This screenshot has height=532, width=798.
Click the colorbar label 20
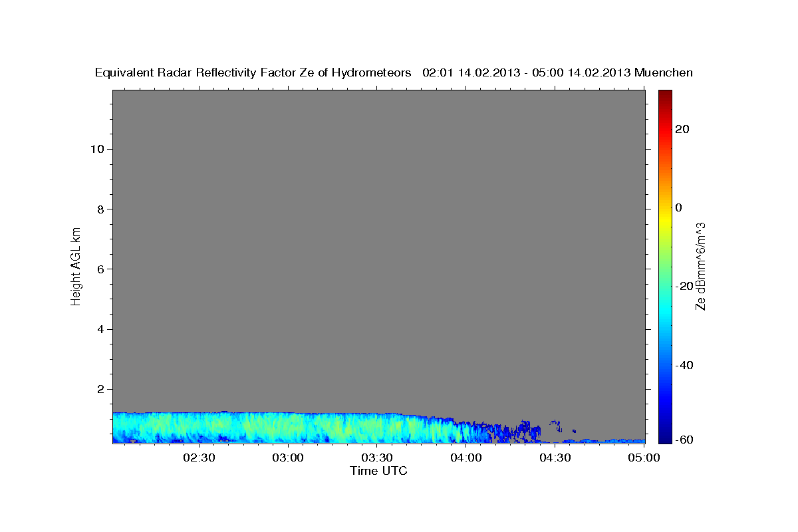[x=682, y=129]
